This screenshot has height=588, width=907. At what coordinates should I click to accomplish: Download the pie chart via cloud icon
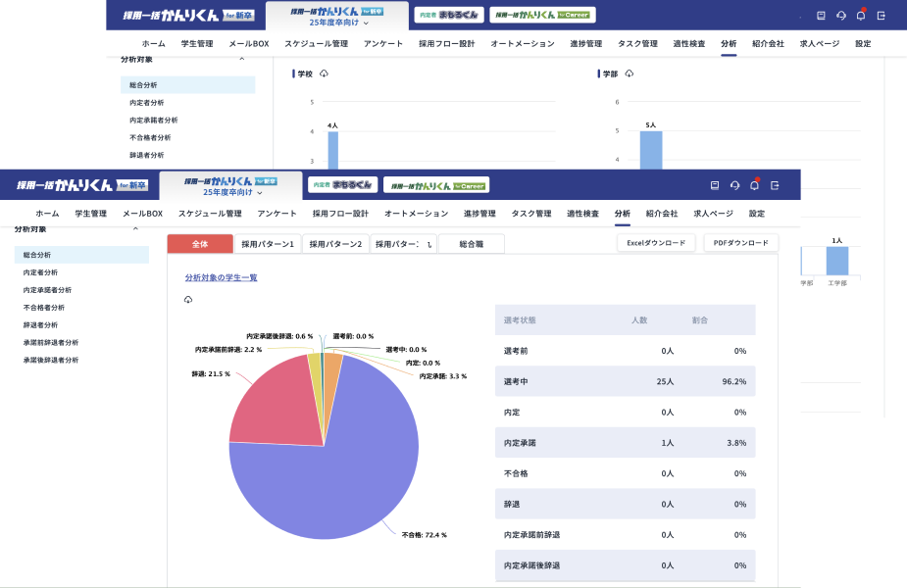(188, 300)
